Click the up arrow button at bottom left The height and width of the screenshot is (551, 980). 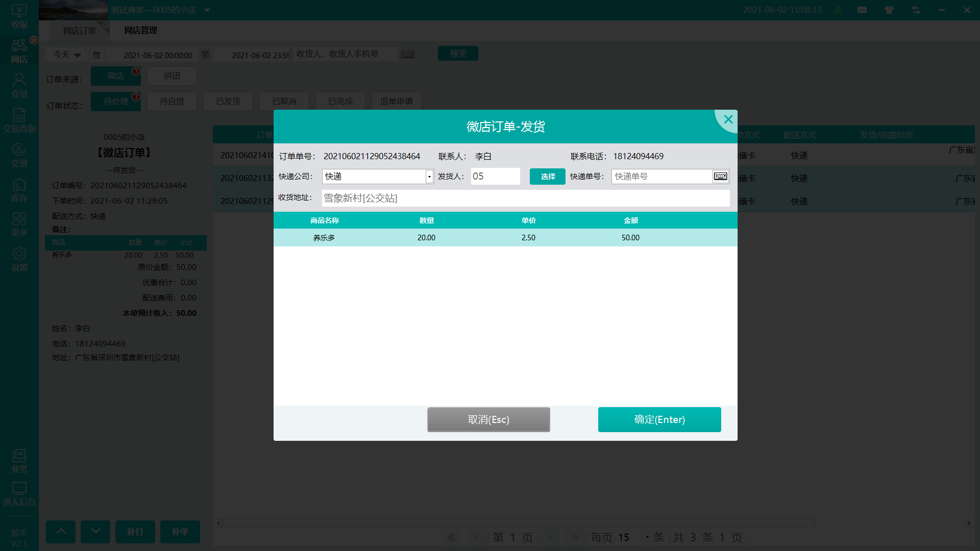point(61,532)
